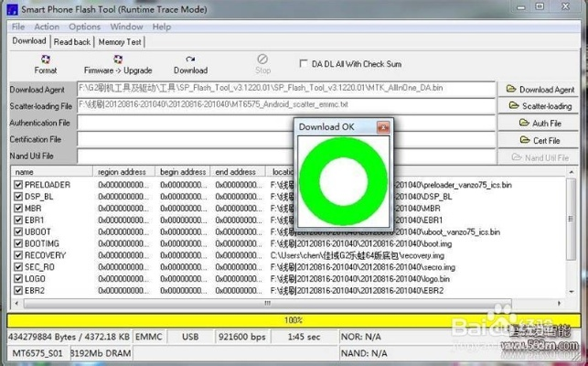Toggle the RECOVERY partition checkbox
The height and width of the screenshot is (366, 588).
tap(18, 255)
